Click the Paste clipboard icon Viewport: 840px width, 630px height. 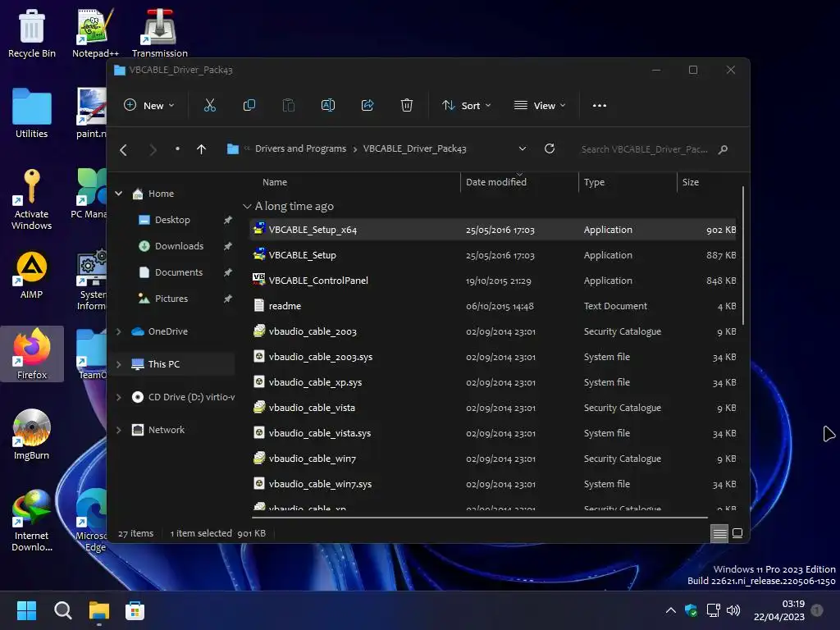[288, 106]
